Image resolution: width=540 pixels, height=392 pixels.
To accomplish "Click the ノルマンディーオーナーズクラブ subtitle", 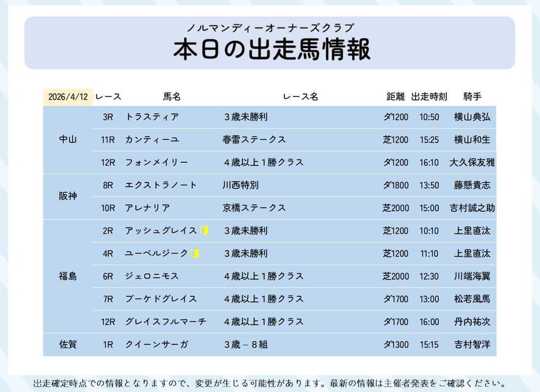I will [270, 28].
